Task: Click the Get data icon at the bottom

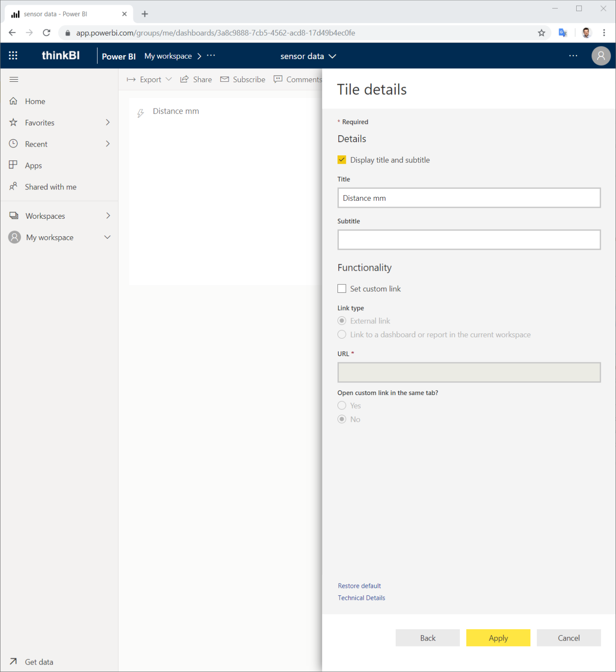Action: pos(13,661)
